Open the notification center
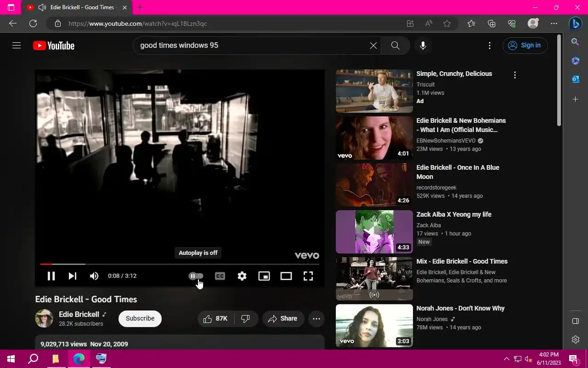The image size is (588, 368). [573, 359]
